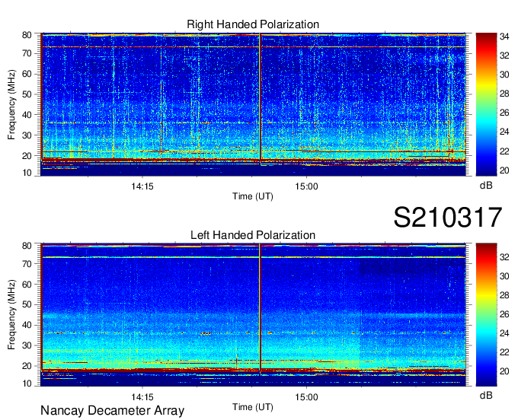Click the 50 frequency tick on top plot
518x420 pixels.
point(27,94)
